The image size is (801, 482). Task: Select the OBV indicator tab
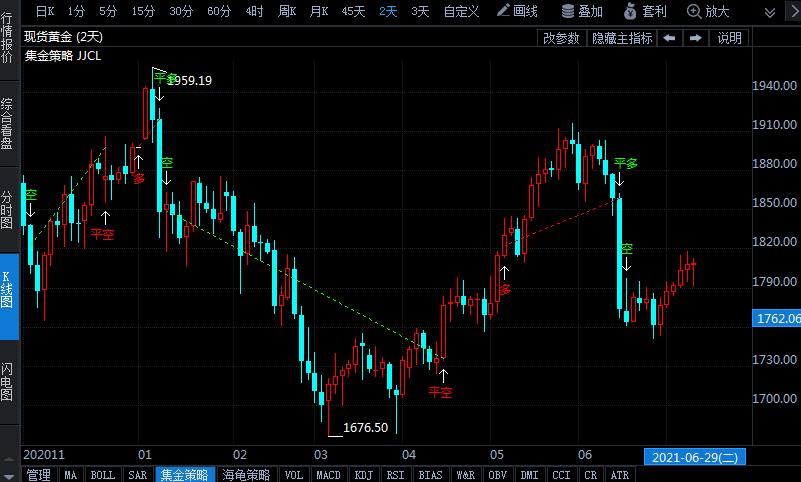pos(497,475)
